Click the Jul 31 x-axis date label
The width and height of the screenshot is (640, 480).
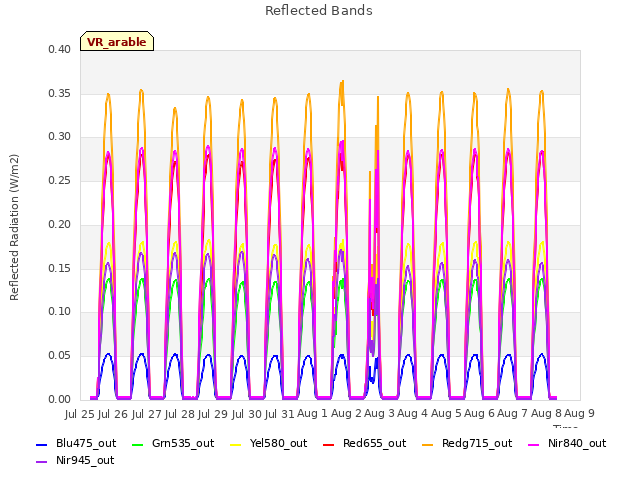pyautogui.click(x=280, y=414)
